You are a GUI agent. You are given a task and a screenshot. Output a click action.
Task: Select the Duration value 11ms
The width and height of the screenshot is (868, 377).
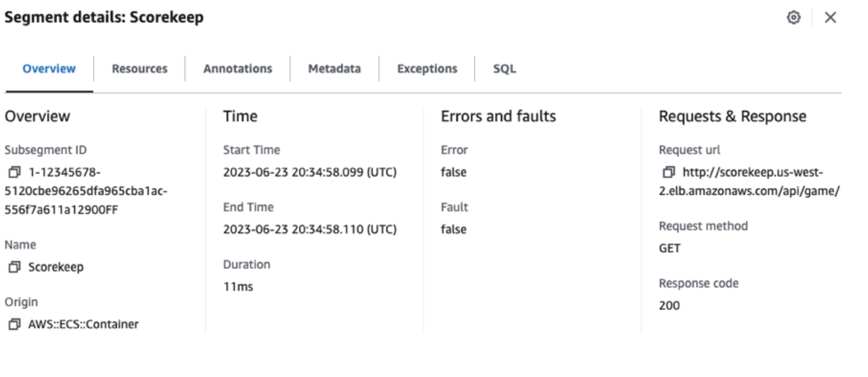(x=238, y=287)
